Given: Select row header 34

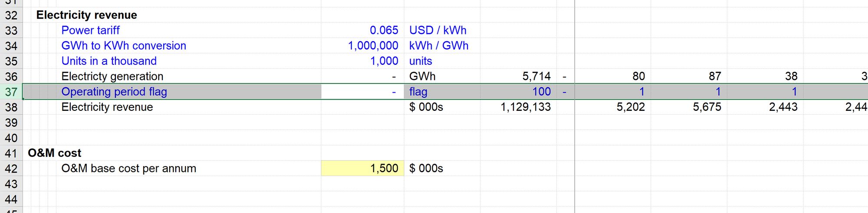Looking at the screenshot, I should tap(11, 46).
